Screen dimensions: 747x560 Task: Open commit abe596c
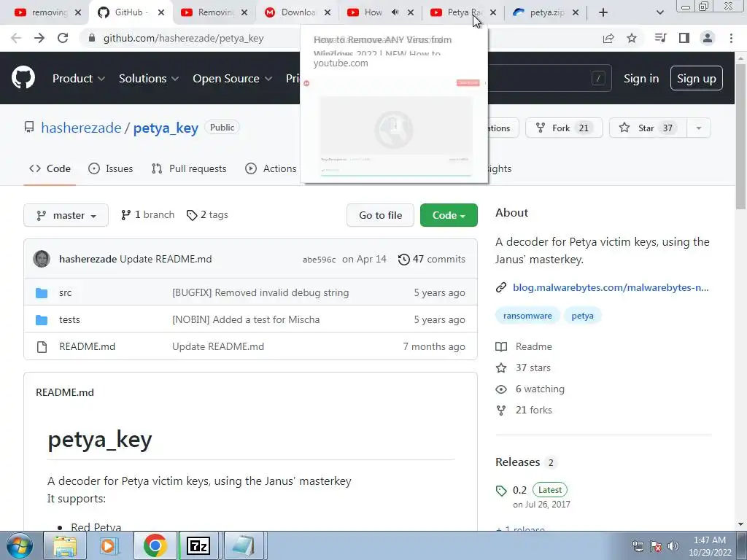320,260
